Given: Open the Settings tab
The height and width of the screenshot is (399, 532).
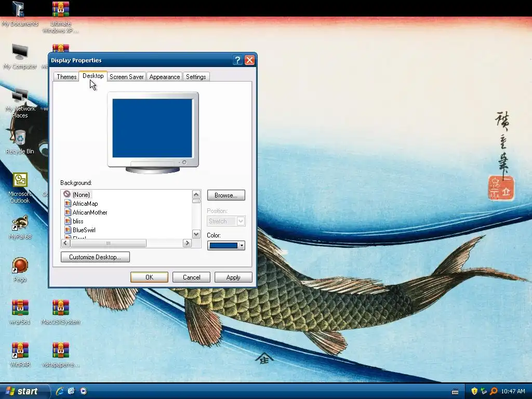Looking at the screenshot, I should pos(196,77).
